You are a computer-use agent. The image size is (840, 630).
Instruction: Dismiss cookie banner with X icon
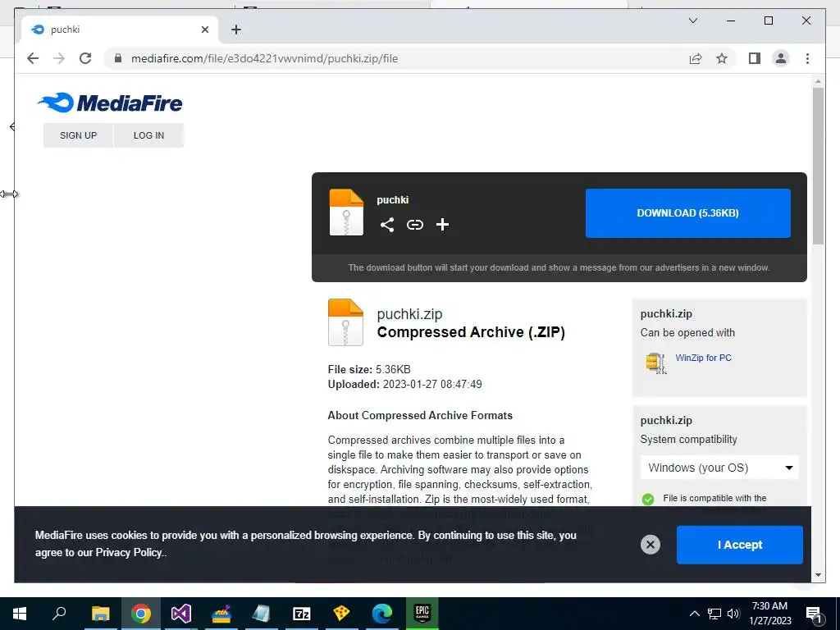click(x=650, y=545)
